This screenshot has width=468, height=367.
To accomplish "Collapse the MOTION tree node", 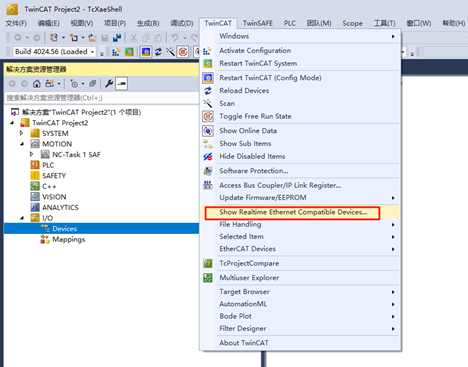I will pos(22,144).
